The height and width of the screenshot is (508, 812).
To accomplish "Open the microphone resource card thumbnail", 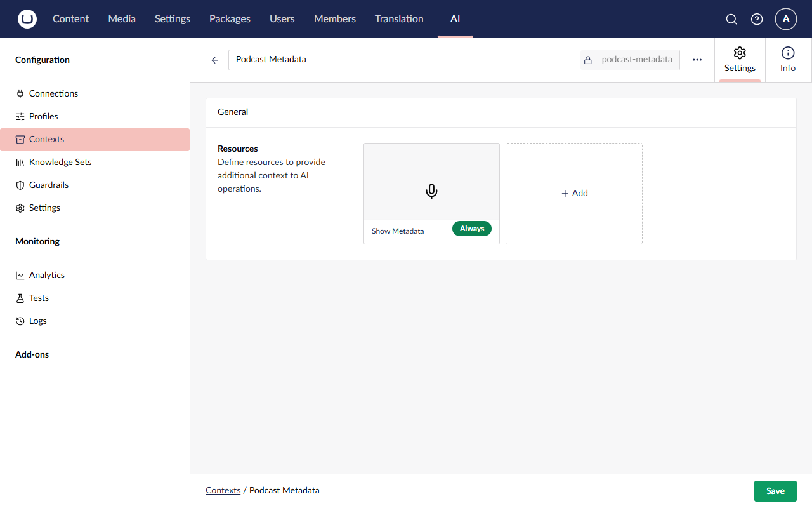I will (431, 182).
